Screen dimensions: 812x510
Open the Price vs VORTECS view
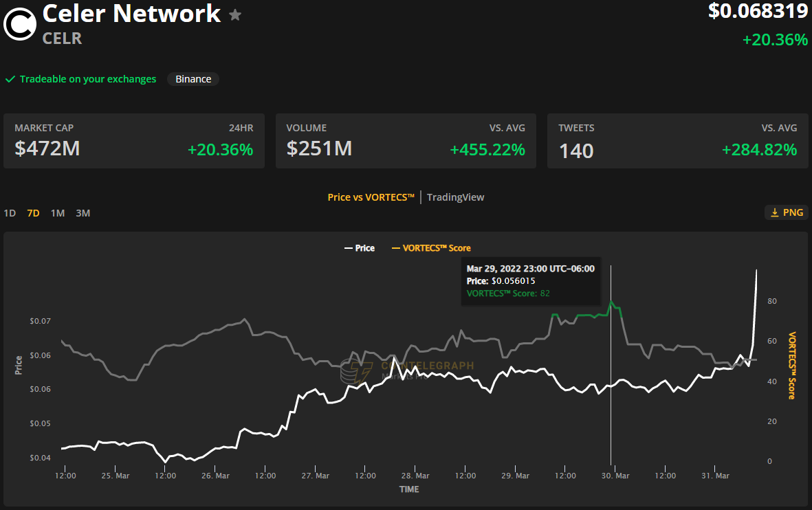pos(371,197)
